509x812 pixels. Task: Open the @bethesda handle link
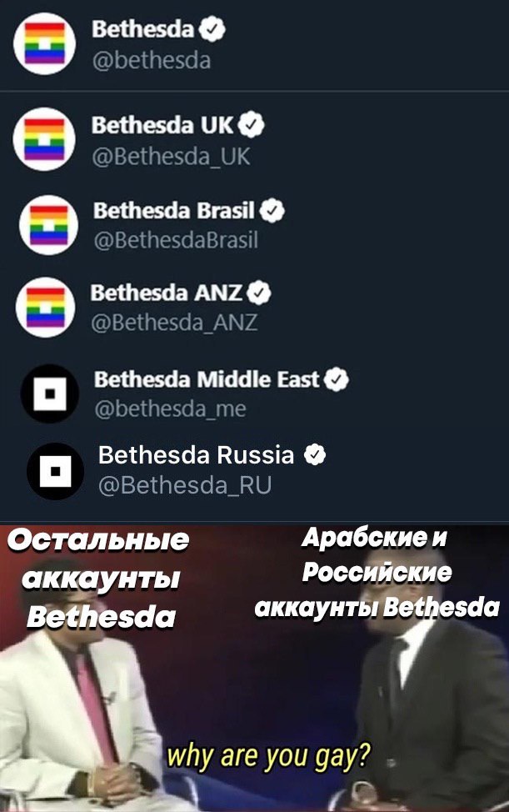152,61
